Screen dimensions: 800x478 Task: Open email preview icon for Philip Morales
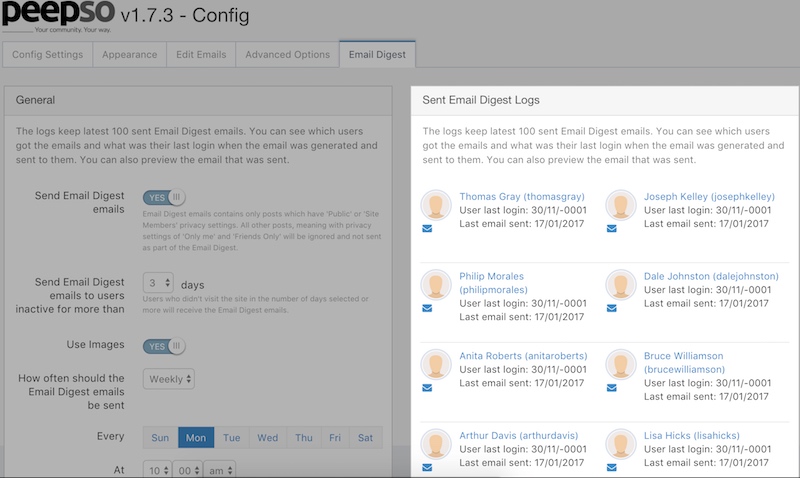pos(427,308)
